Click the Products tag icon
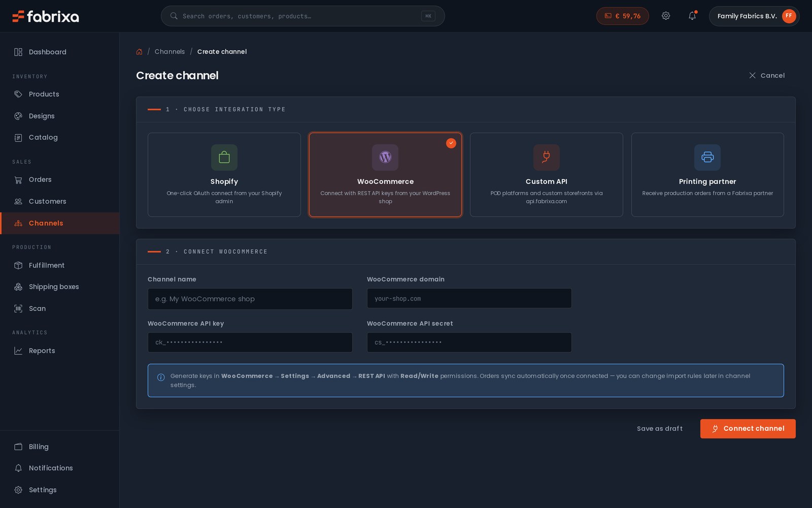The width and height of the screenshot is (812, 508). [18, 94]
